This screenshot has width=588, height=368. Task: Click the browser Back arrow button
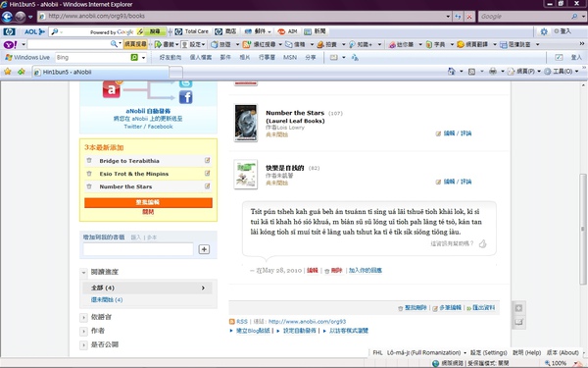coord(7,17)
